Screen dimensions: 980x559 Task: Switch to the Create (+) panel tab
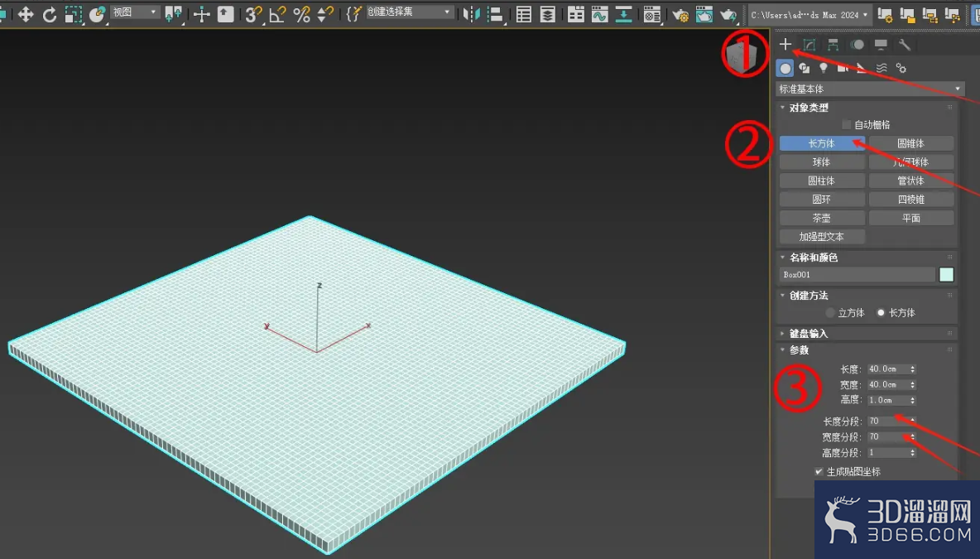tap(785, 45)
